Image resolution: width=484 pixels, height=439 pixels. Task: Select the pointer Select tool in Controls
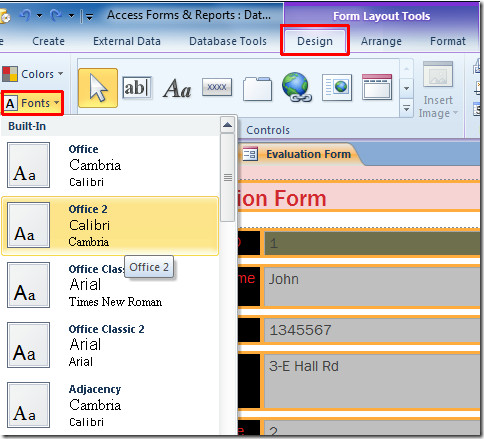98,88
